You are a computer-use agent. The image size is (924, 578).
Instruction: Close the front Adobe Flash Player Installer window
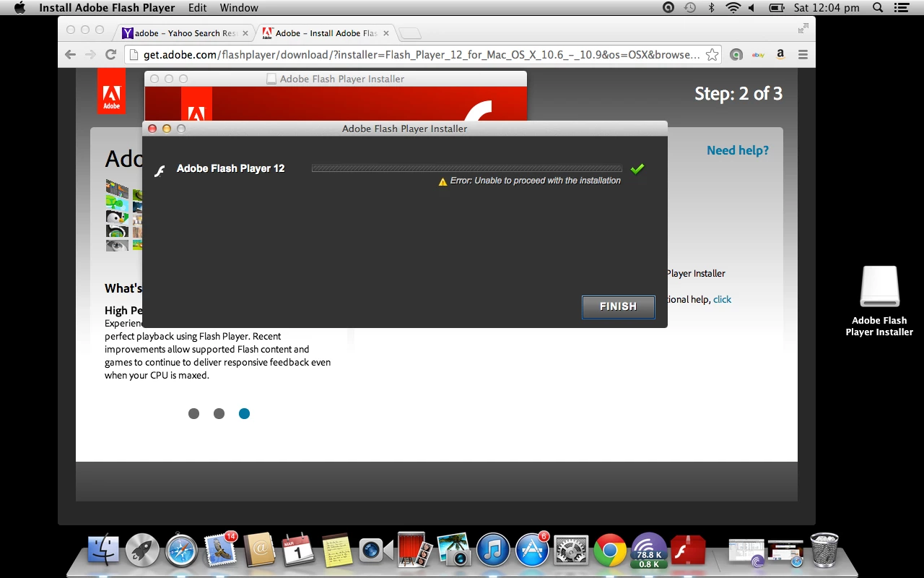152,129
